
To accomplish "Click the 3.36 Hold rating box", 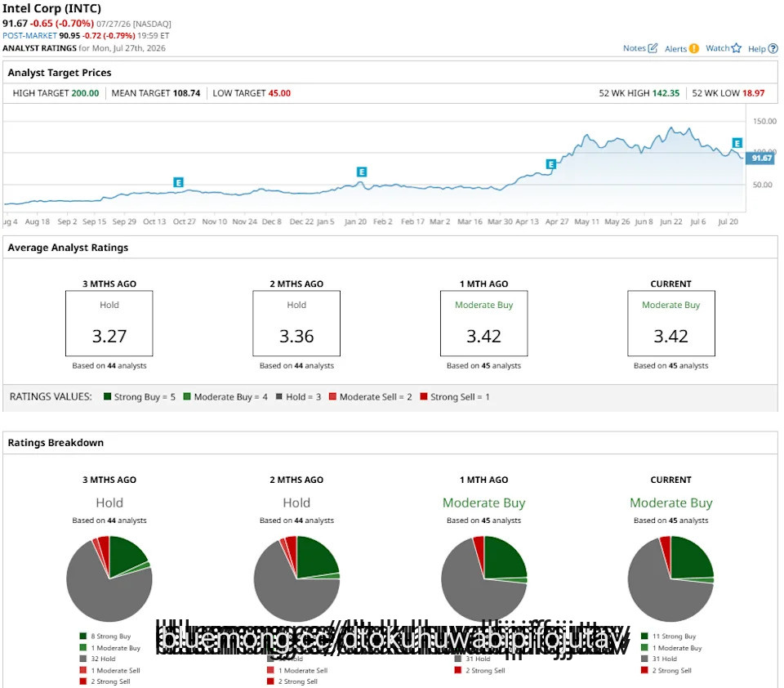I will 296,324.
